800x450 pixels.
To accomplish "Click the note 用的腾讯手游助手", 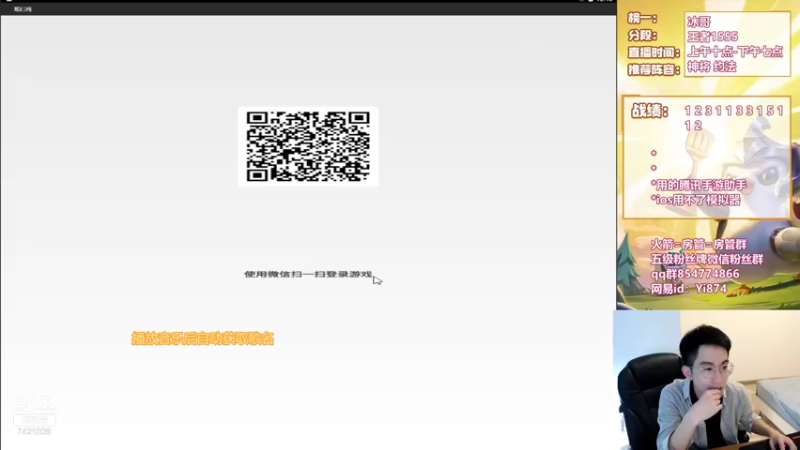I will [698, 185].
